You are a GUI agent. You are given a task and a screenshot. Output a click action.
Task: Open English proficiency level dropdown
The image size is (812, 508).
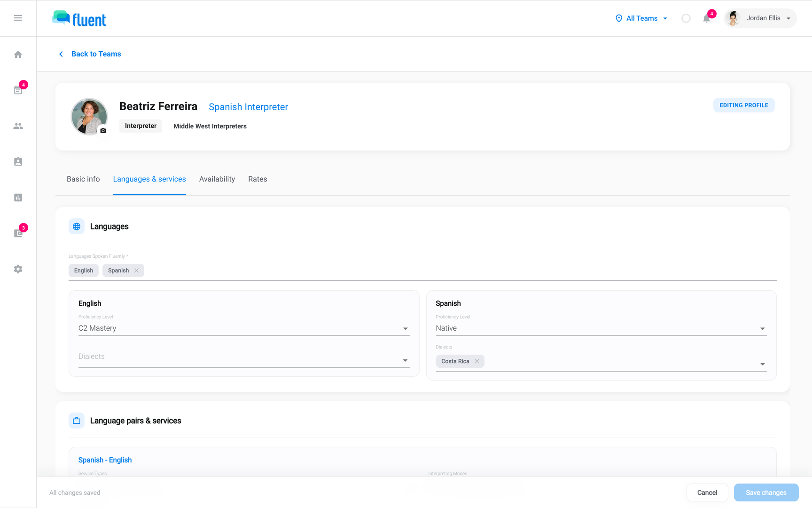coord(244,328)
